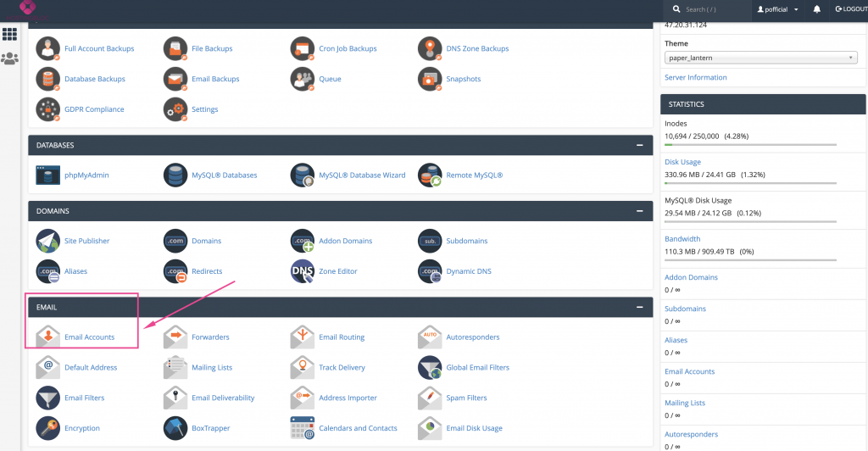Viewport: 868px width, 451px height.
Task: Click the Default Address link
Action: pyautogui.click(x=91, y=367)
